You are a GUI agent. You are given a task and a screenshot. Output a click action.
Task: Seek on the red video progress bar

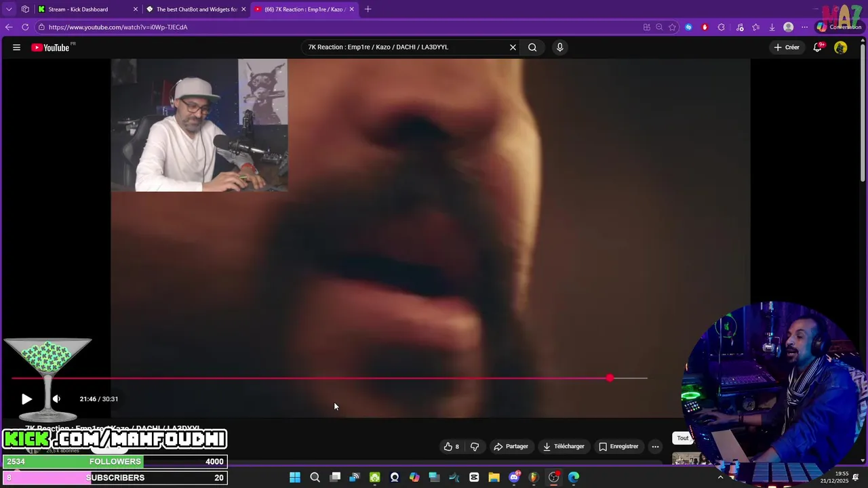pos(329,378)
